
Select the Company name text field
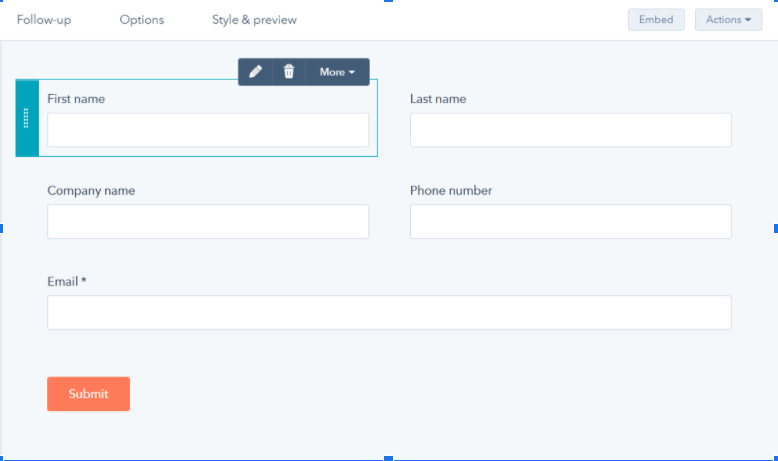(208, 222)
